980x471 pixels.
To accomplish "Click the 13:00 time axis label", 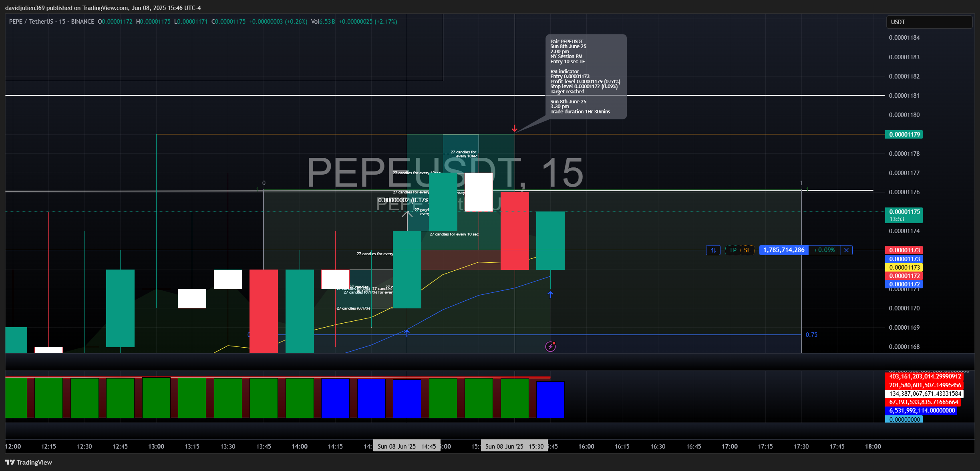I will coord(156,446).
